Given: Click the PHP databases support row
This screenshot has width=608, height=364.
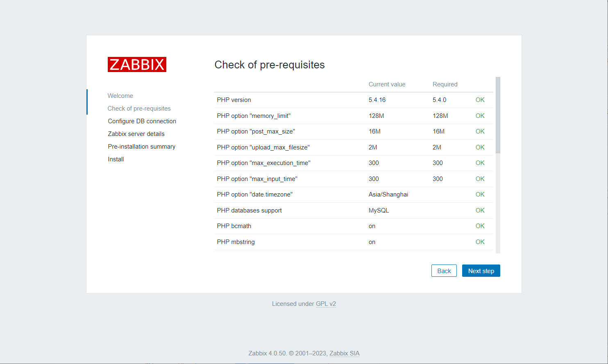Looking at the screenshot, I should click(x=249, y=210).
